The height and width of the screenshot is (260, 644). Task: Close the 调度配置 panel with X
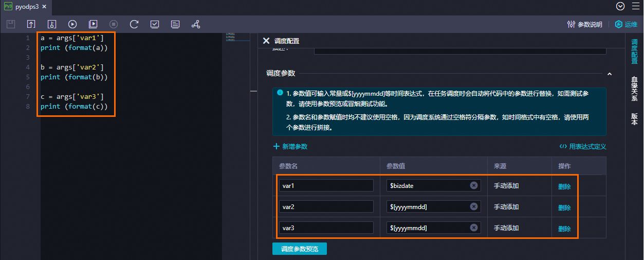coord(266,41)
